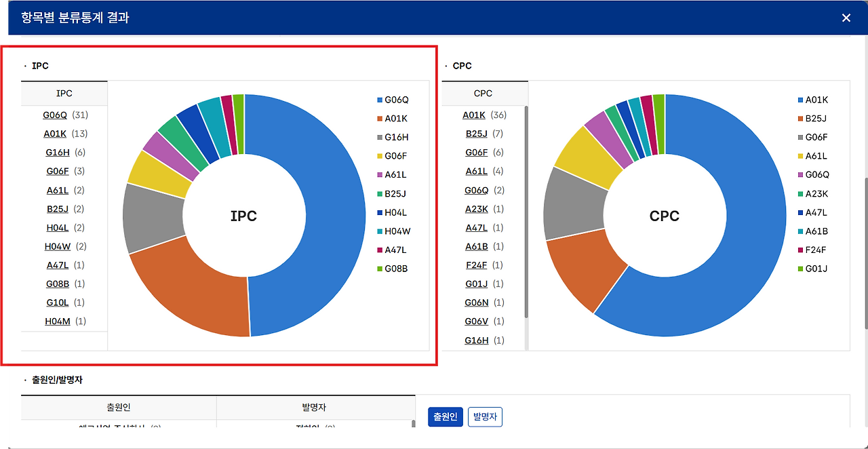This screenshot has width=868, height=449.
Task: Select the 발명자 button
Action: (485, 416)
